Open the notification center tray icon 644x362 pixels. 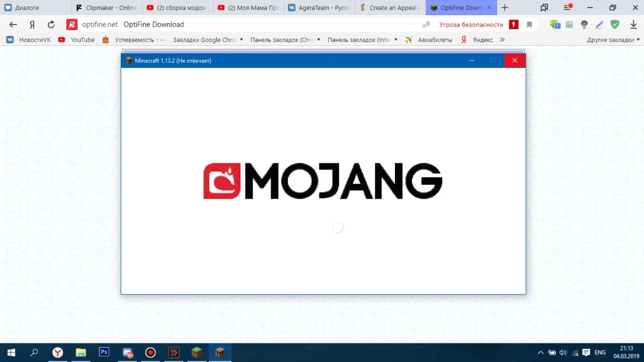click(586, 352)
